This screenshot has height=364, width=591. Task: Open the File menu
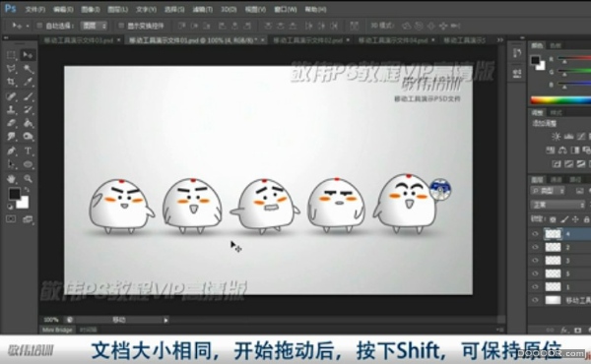pos(34,9)
